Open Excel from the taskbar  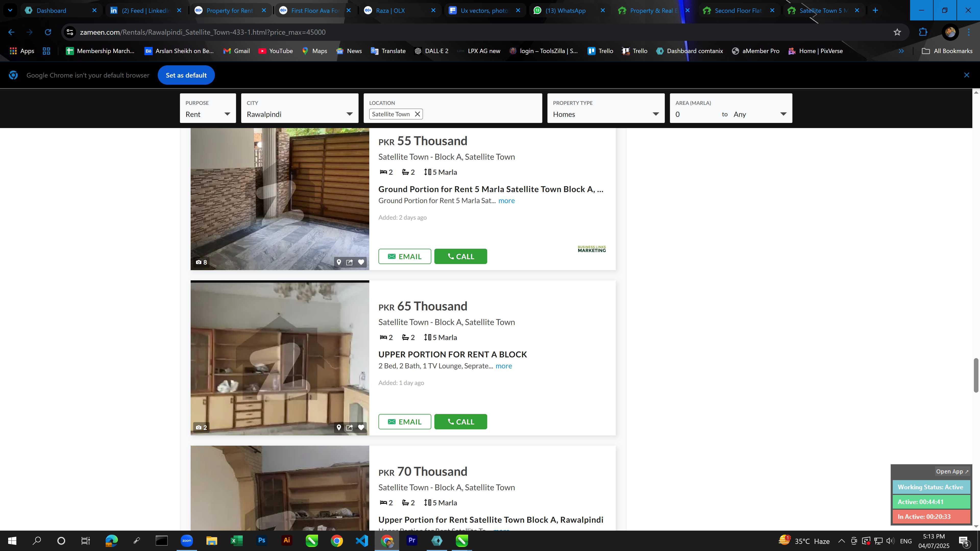tap(237, 540)
